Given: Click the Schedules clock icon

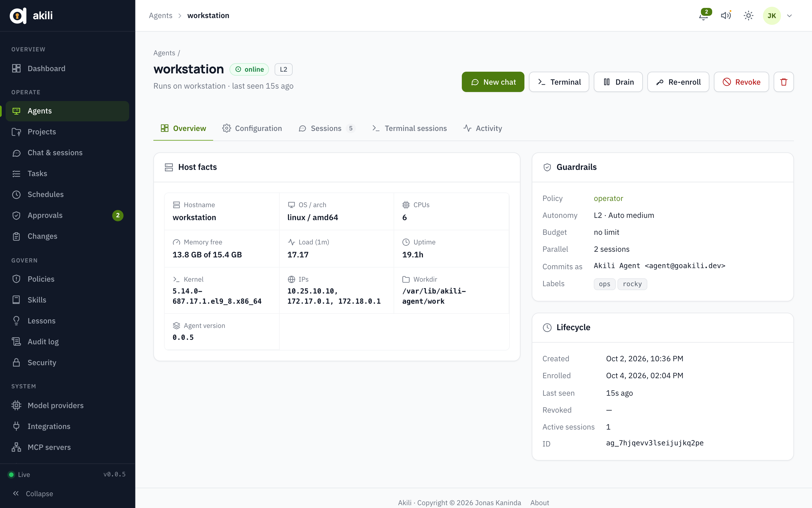Looking at the screenshot, I should click(16, 194).
